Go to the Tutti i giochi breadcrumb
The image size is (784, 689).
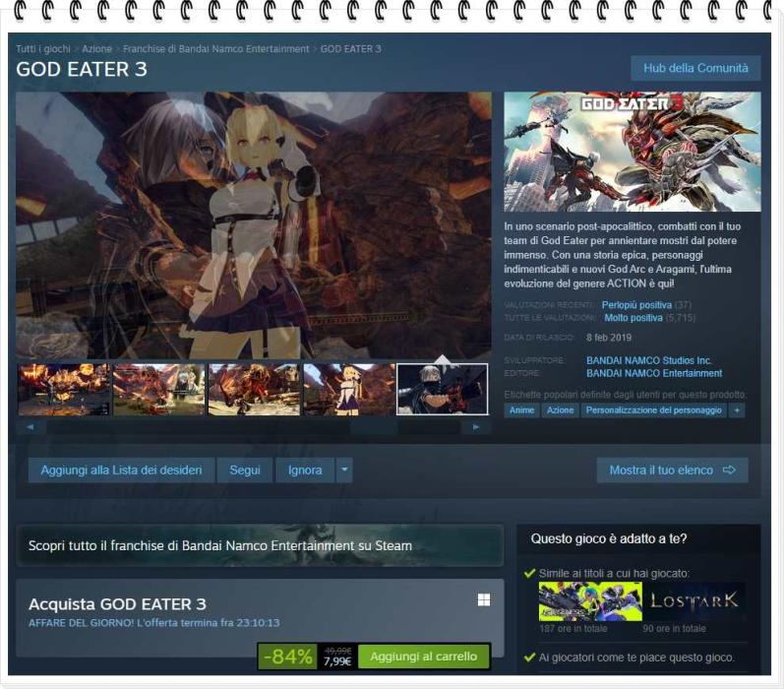point(44,49)
